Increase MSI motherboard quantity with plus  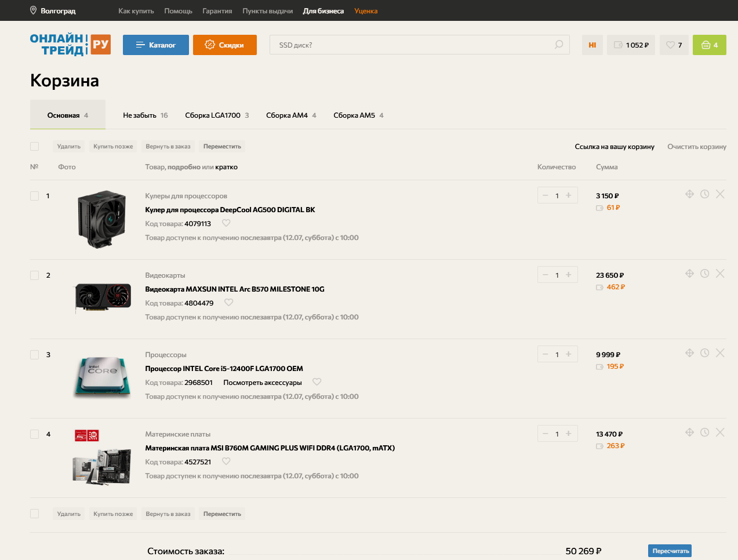pos(569,434)
